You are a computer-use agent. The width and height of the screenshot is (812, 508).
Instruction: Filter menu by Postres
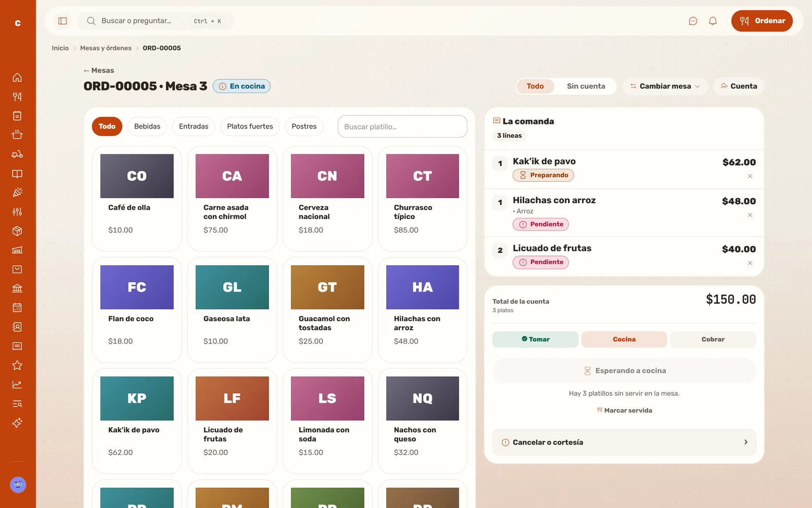(x=304, y=126)
